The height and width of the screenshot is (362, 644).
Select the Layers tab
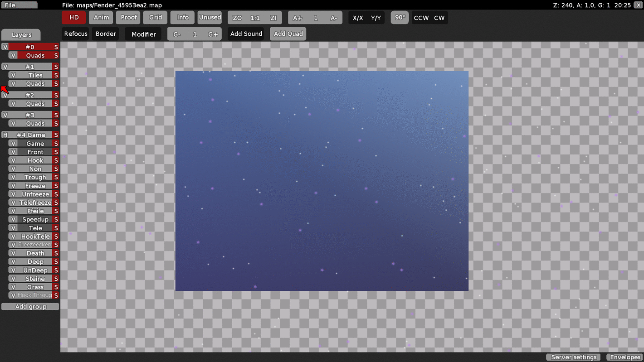21,35
